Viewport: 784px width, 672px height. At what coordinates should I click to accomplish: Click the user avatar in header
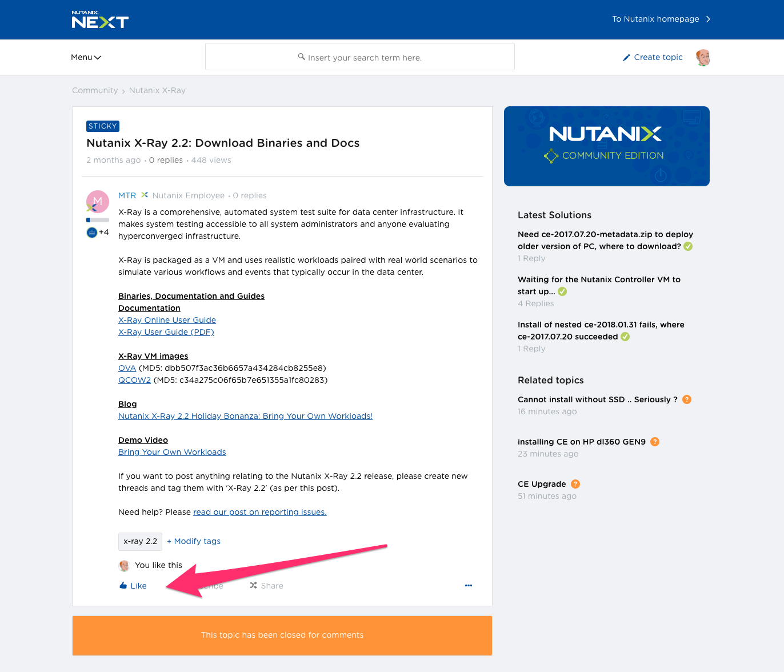click(x=703, y=57)
